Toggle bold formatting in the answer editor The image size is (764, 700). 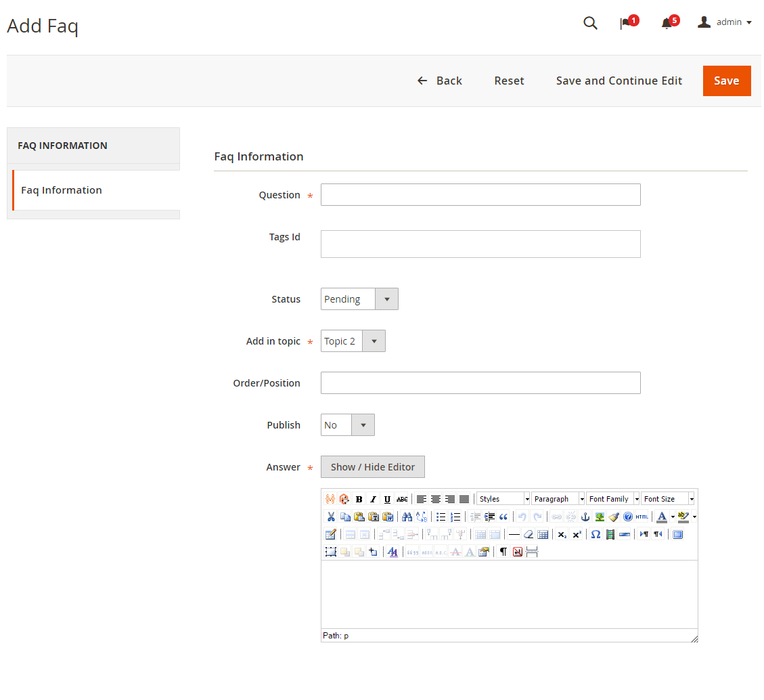(359, 498)
